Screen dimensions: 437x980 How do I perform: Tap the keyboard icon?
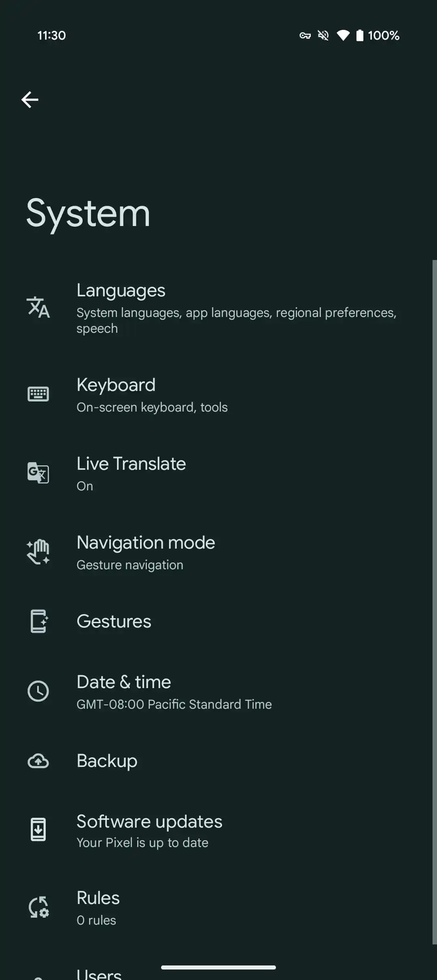coord(38,394)
